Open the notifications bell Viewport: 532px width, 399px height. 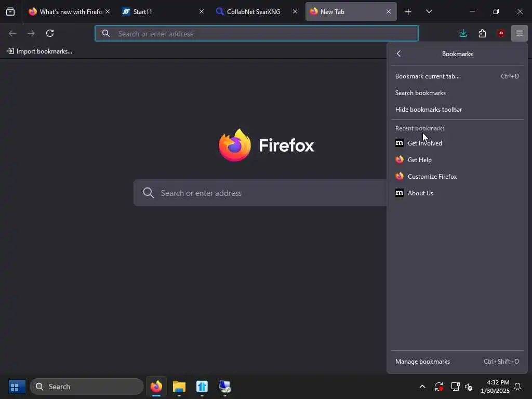(x=518, y=387)
